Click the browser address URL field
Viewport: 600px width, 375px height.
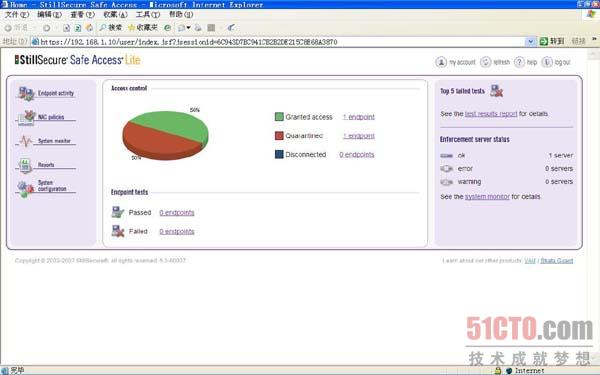[278, 42]
